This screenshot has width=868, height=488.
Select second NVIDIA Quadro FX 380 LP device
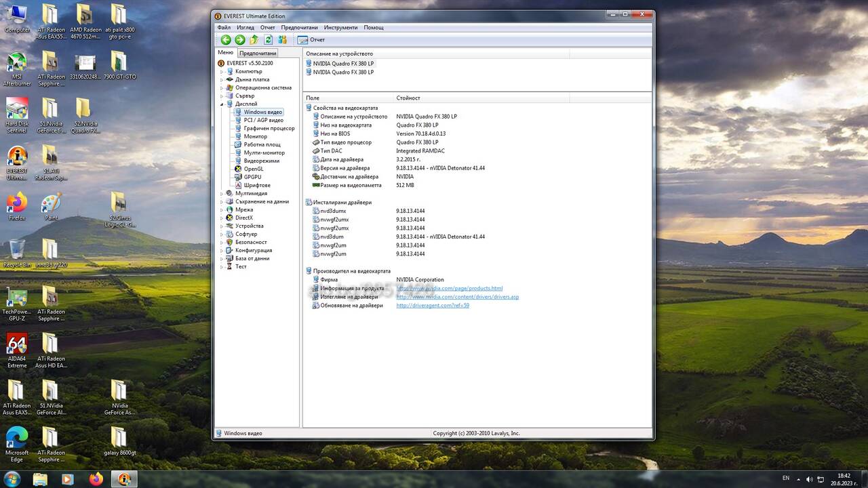click(x=343, y=72)
